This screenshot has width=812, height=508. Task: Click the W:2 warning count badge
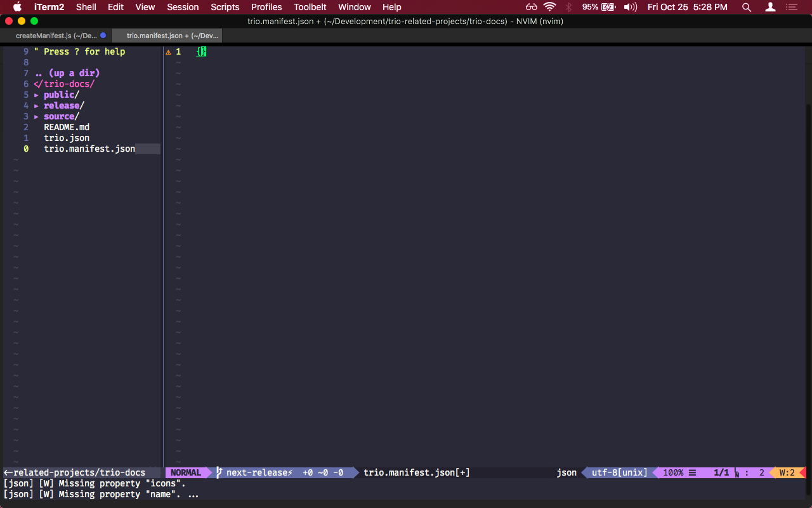tap(787, 472)
